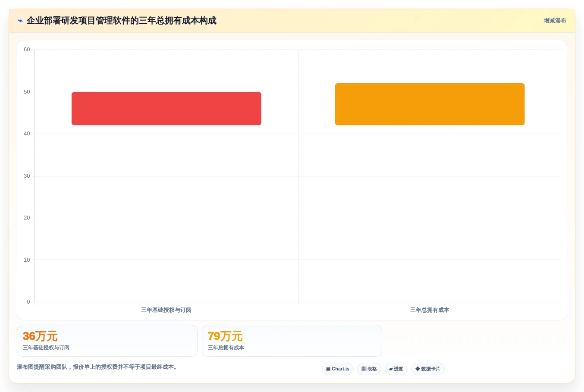Click the 增减瀑布 label in the header
The height and width of the screenshot is (392, 584).
click(555, 21)
